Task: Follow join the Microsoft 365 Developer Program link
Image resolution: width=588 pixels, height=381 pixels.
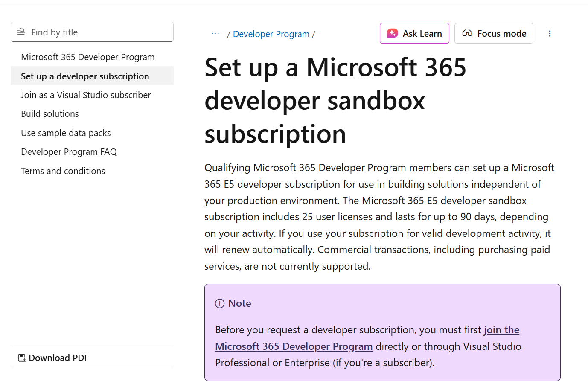Action: pos(294,346)
